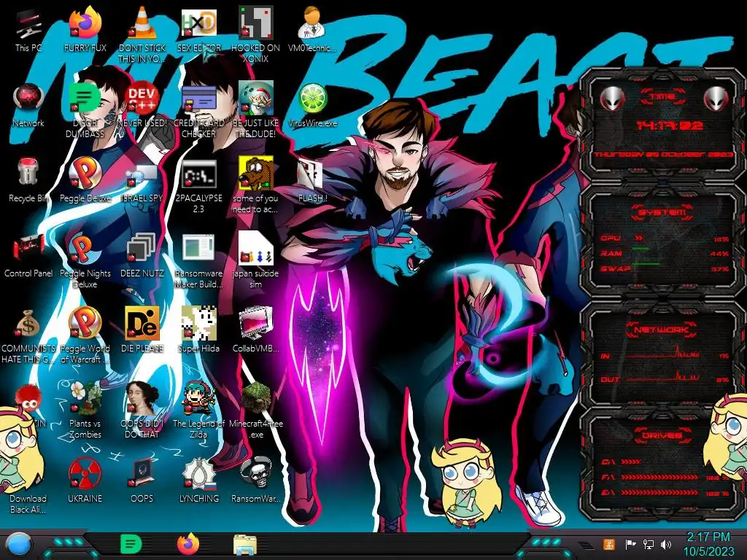Viewport: 747px width, 560px height.
Task: Select the DEEZ NUTZ shortcut
Action: coord(142,255)
